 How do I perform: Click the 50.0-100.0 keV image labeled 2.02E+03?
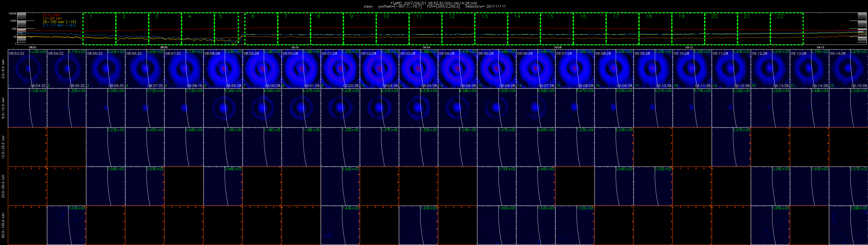click(x=66, y=225)
